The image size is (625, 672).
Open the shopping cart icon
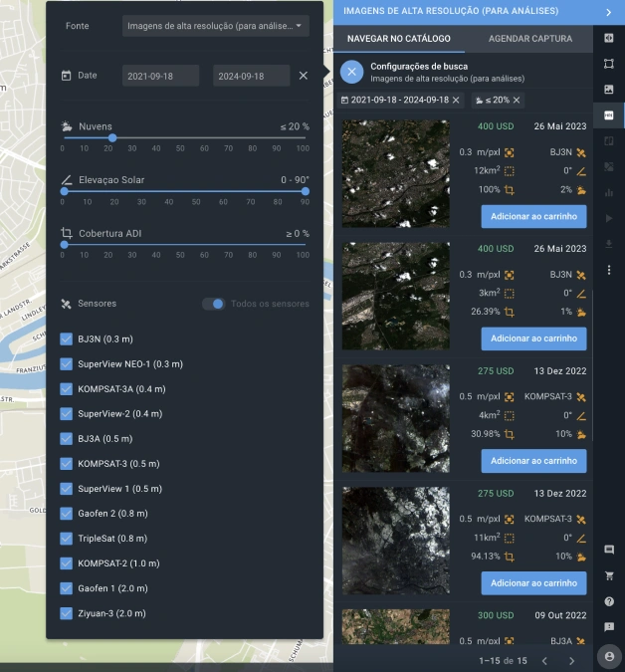[x=609, y=575]
